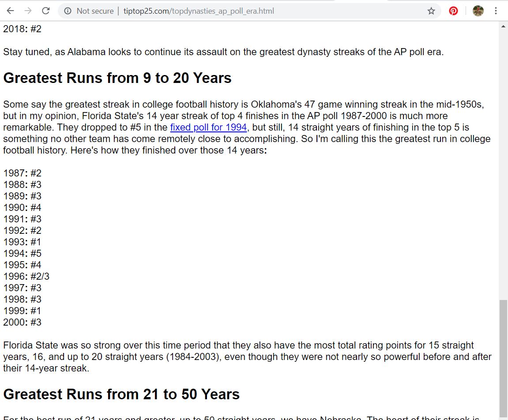Click the address bar URL text
This screenshot has height=420, width=508.
click(x=199, y=11)
